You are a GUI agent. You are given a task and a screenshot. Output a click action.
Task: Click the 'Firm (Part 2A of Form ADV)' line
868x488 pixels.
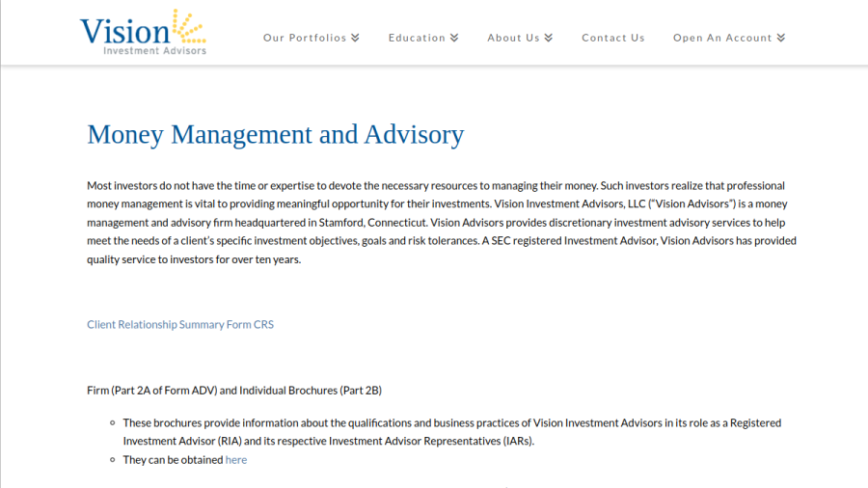coord(234,390)
